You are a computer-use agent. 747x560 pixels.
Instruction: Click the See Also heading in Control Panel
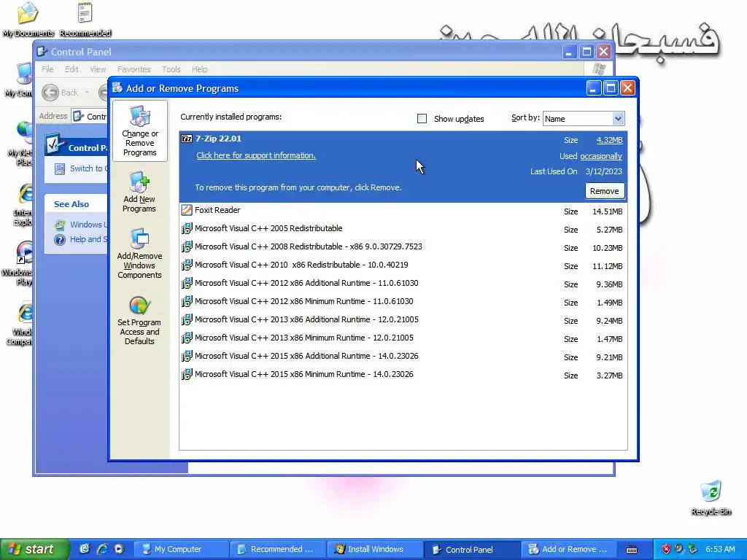point(71,204)
